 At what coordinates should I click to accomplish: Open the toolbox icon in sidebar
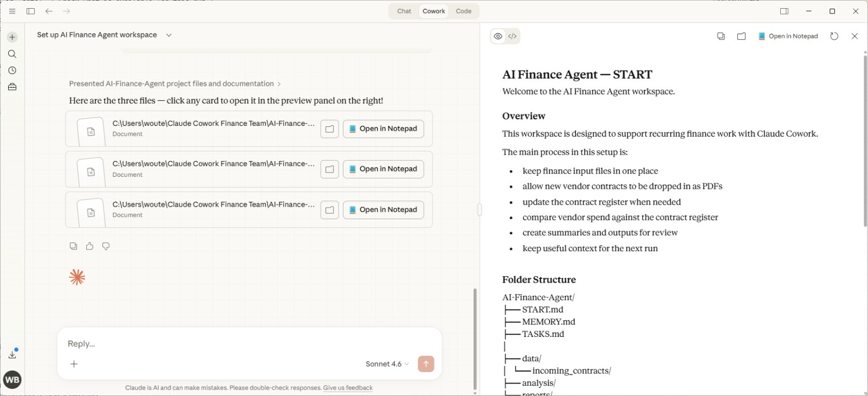[12, 87]
